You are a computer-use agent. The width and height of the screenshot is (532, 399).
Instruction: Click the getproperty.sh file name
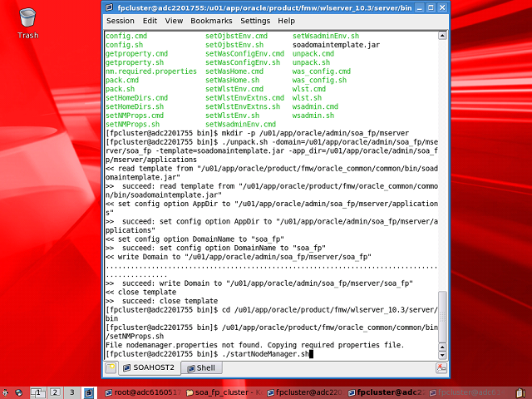135,62
